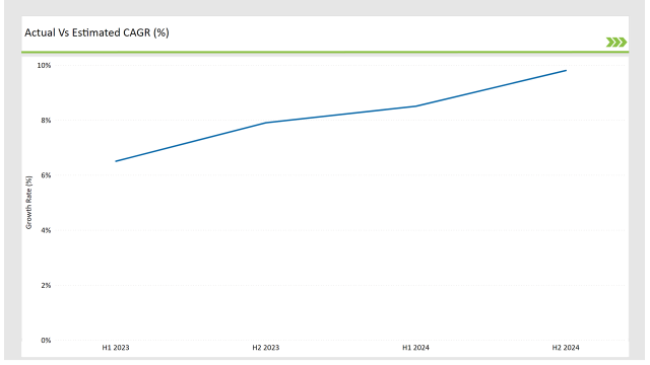Click the 0% y-axis label
Image resolution: width=650 pixels, height=365 pixels.
(x=46, y=340)
